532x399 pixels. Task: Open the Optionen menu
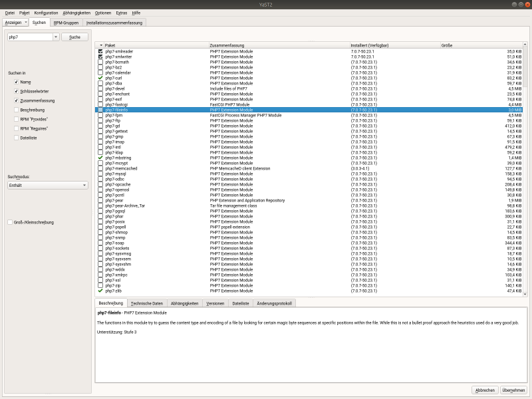click(x=103, y=13)
